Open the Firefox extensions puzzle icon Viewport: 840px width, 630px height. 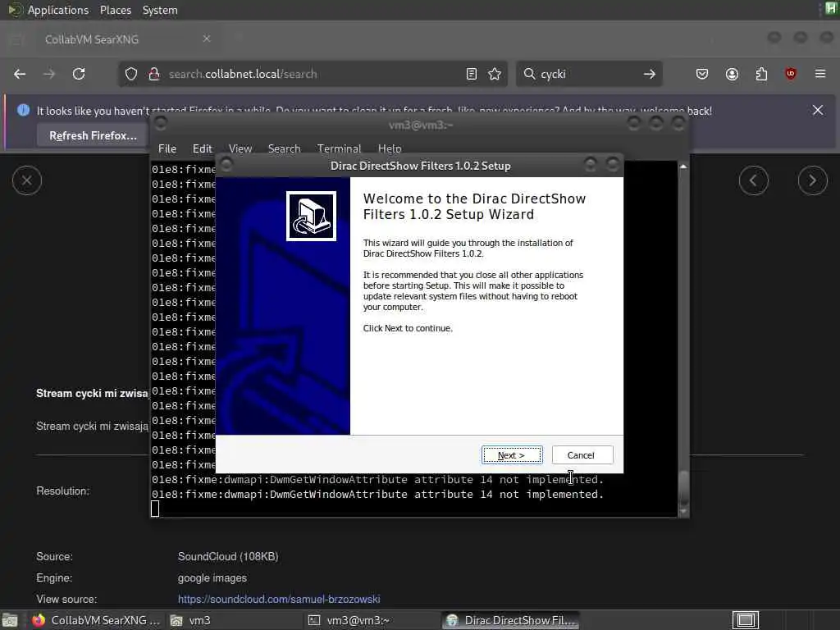click(x=761, y=74)
